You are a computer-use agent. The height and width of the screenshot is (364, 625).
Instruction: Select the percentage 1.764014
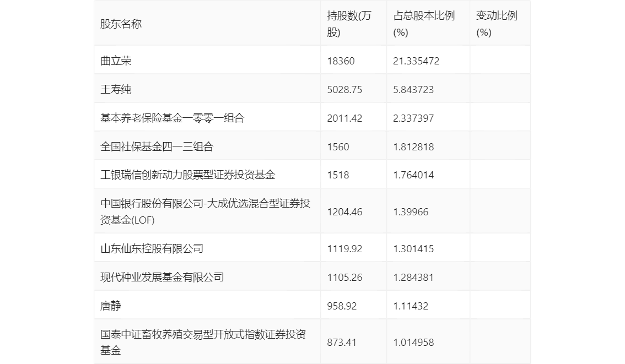[x=413, y=175]
